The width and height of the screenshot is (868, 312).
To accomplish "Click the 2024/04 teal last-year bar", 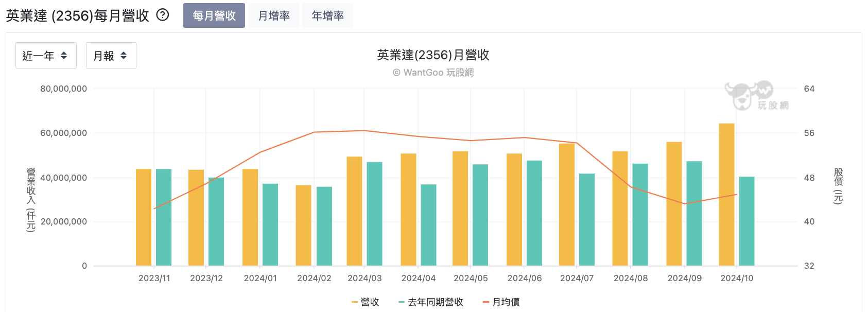I will pyautogui.click(x=428, y=225).
